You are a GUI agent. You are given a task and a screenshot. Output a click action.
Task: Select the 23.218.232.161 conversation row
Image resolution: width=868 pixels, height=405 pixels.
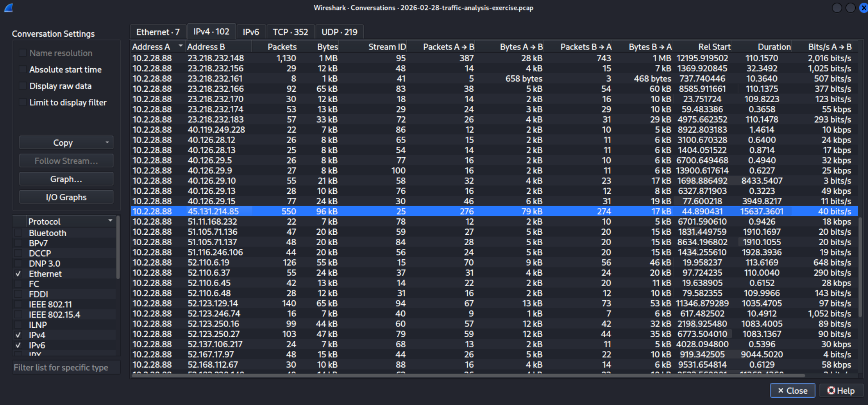494,79
